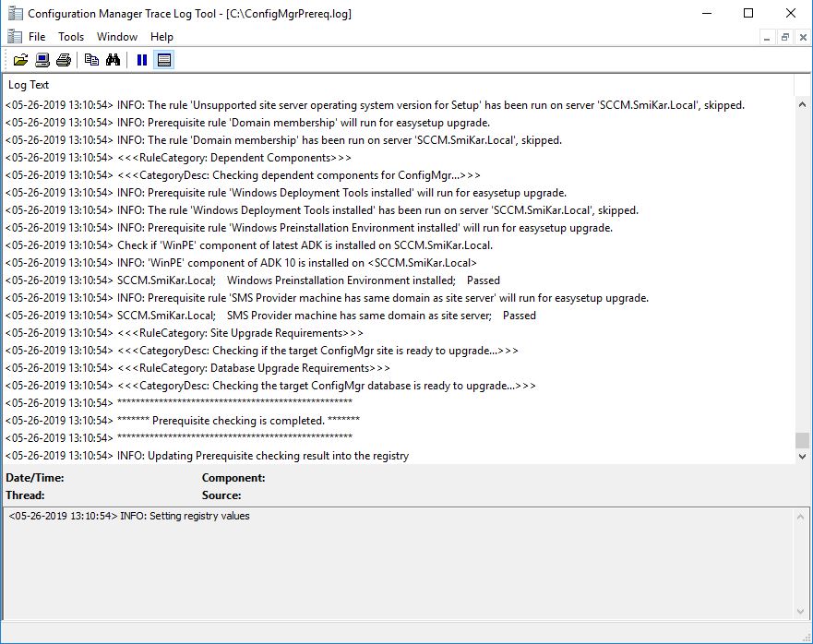Restore down the inner log document window
This screenshot has height=644, width=813.
(x=785, y=37)
